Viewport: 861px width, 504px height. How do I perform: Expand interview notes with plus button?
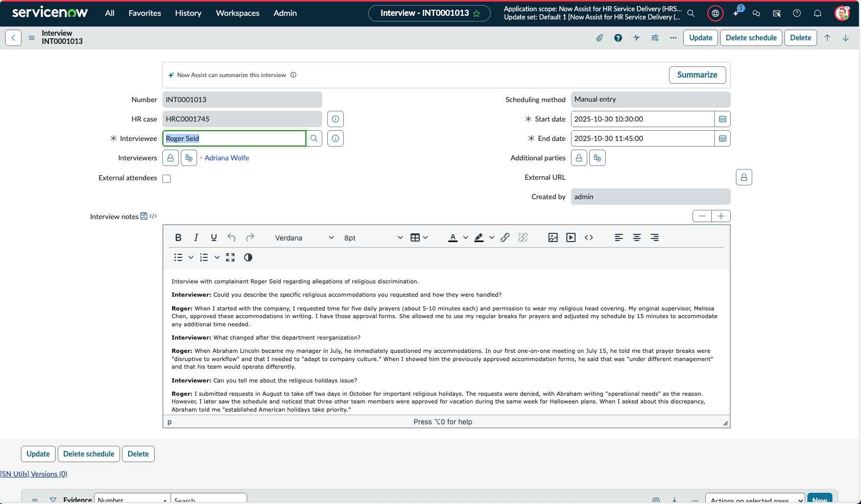(x=721, y=216)
